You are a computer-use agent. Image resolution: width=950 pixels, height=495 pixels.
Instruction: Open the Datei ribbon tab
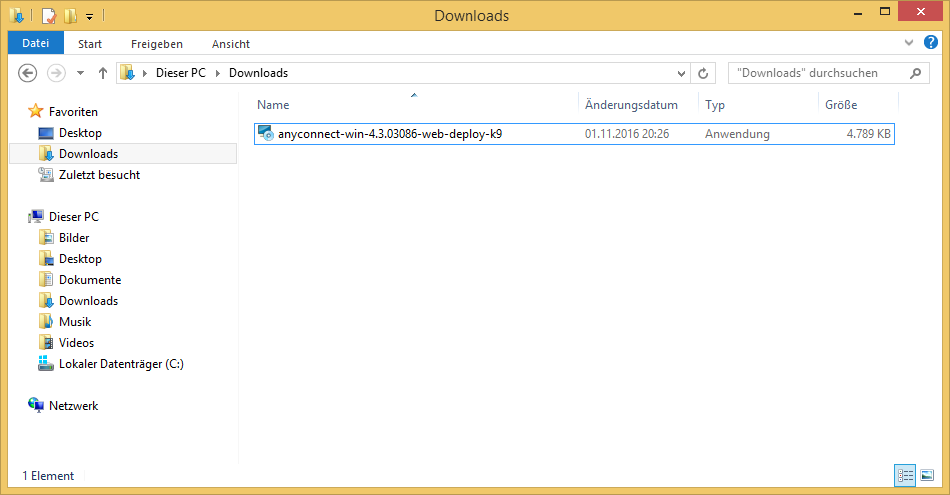(36, 43)
